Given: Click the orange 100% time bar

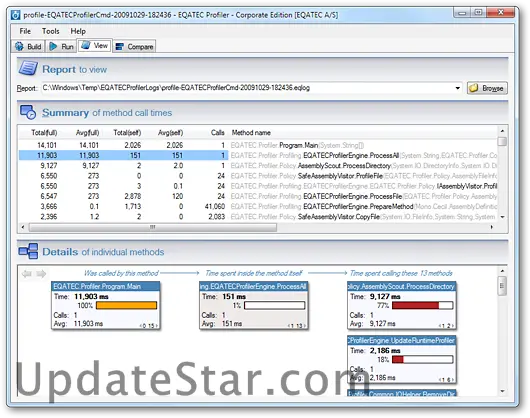Looking at the screenshot, I should tap(126, 305).
